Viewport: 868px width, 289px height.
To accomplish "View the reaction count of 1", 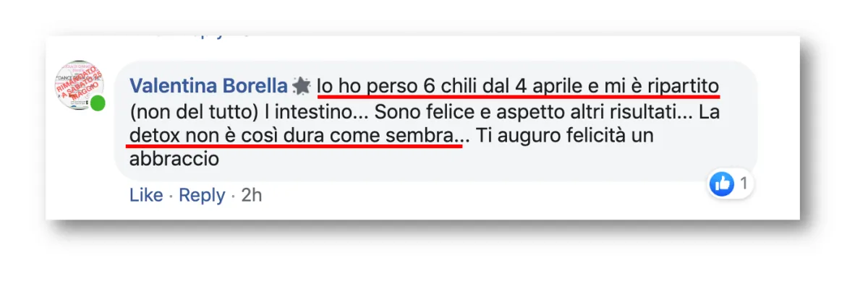I will (743, 184).
